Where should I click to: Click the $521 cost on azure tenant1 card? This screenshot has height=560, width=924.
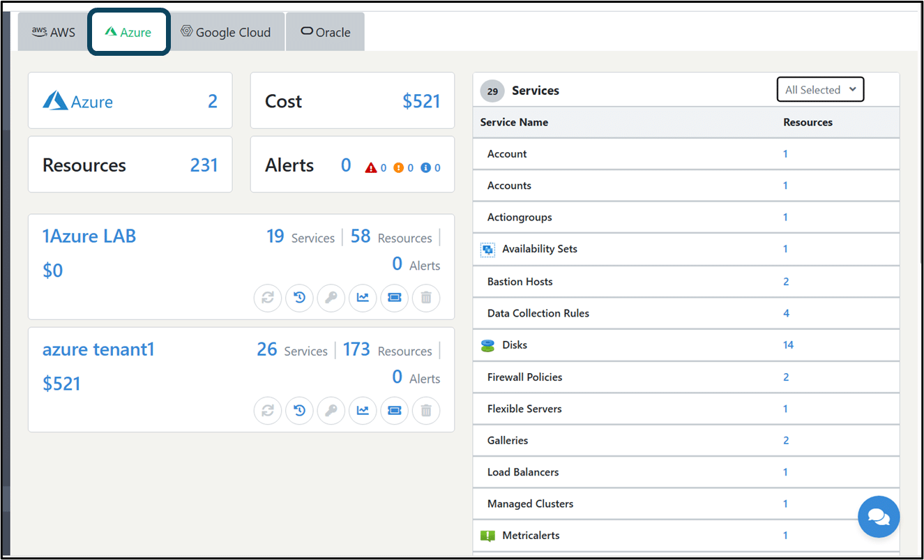[x=61, y=384]
